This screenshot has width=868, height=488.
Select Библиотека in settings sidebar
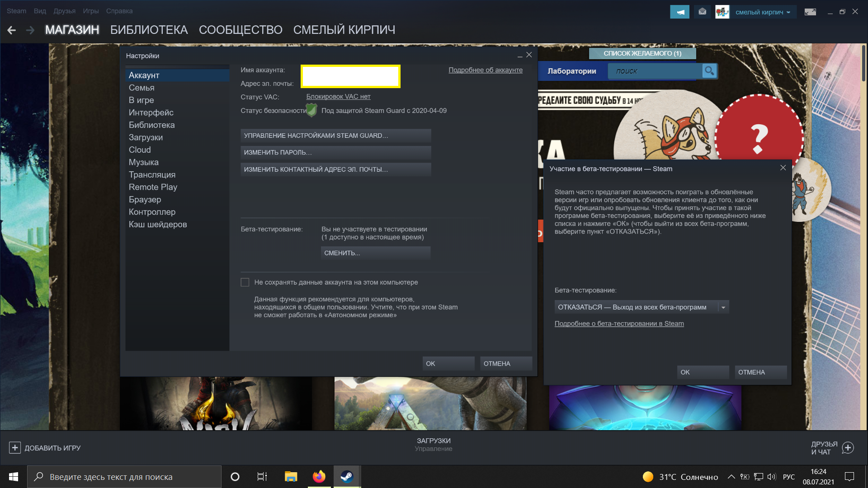tap(177, 125)
